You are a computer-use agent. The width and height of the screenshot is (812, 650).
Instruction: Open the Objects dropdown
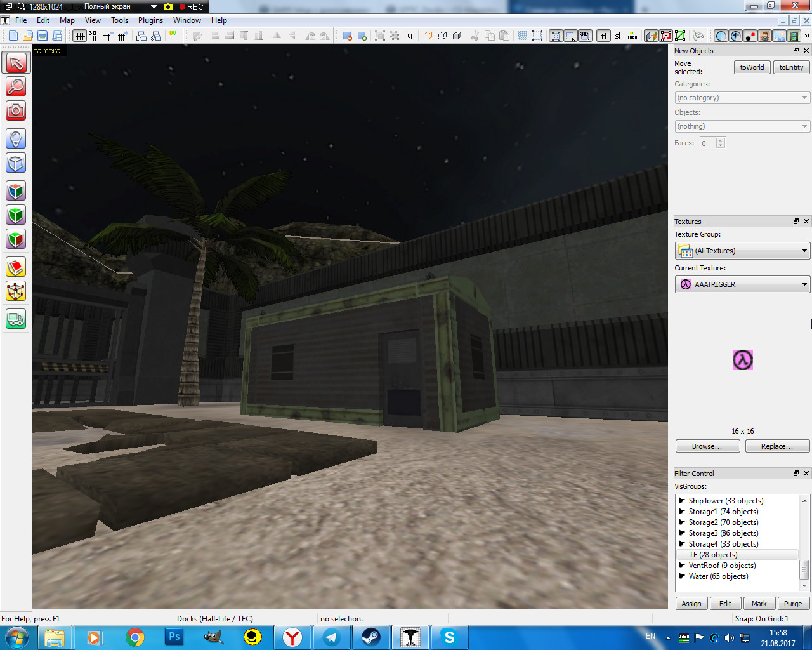(x=742, y=126)
